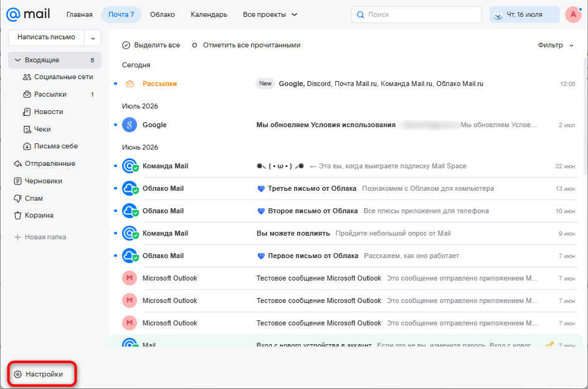Open the Фильтр dropdown

pos(556,45)
